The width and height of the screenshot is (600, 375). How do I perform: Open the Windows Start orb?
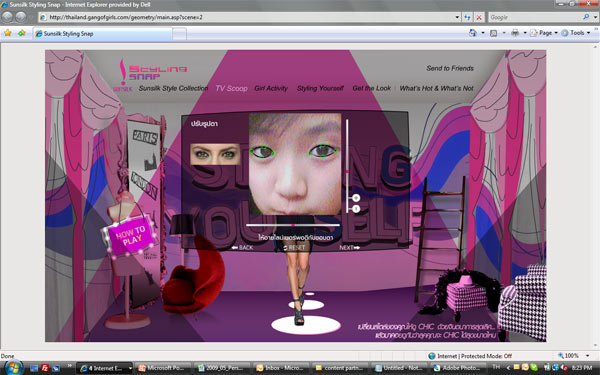coord(14,368)
